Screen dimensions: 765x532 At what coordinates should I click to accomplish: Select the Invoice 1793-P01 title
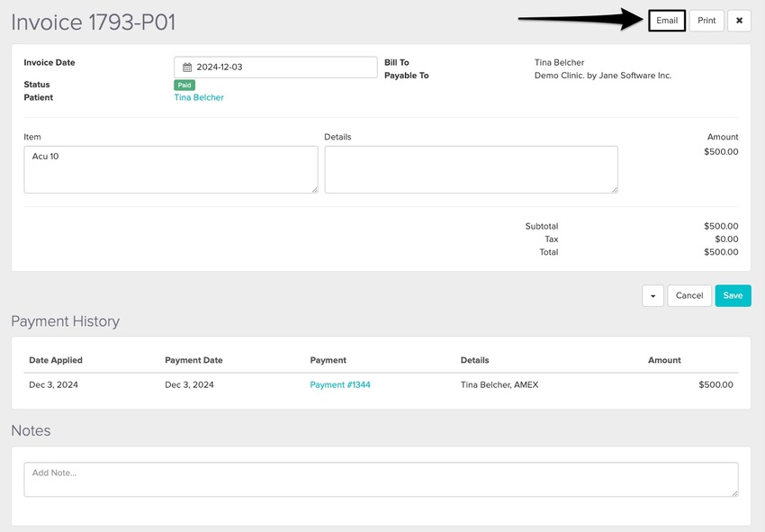pyautogui.click(x=94, y=23)
